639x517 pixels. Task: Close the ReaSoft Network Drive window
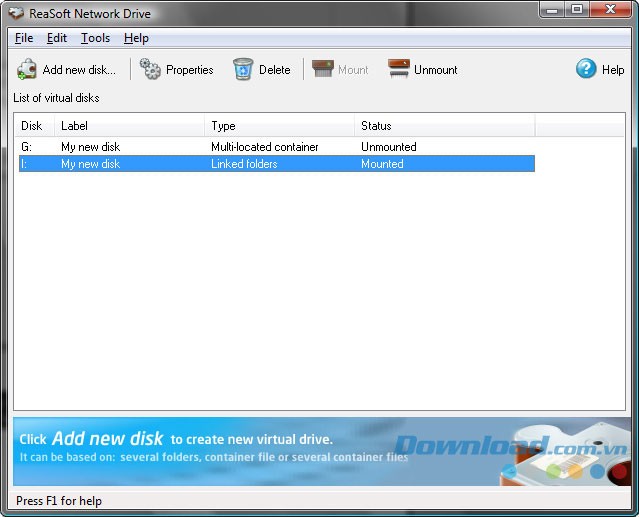[610, 10]
